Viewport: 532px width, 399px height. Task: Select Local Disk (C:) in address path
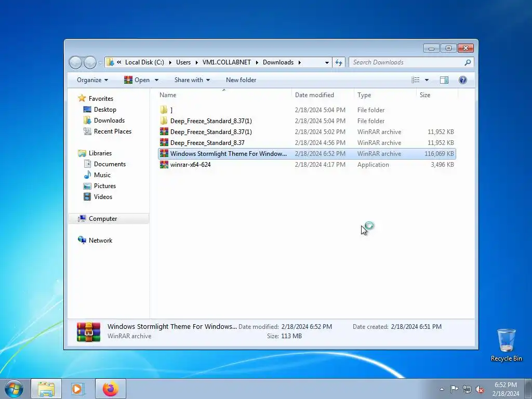(x=144, y=62)
